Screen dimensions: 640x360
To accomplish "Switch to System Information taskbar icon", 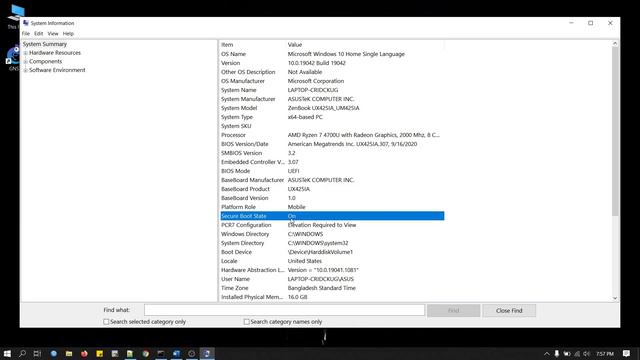I will click(207, 353).
